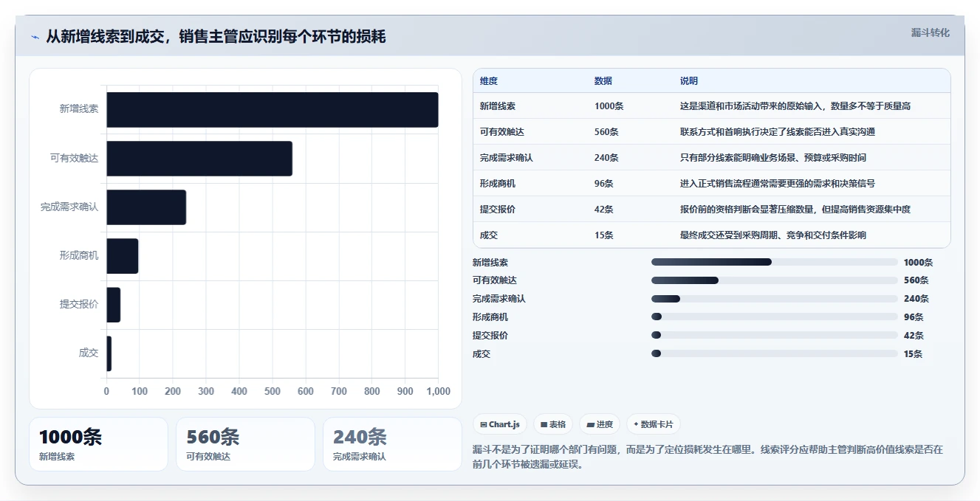Image resolution: width=980 pixels, height=501 pixels.
Task: Open the 560条 可有效触达 data card
Action: tap(245, 444)
